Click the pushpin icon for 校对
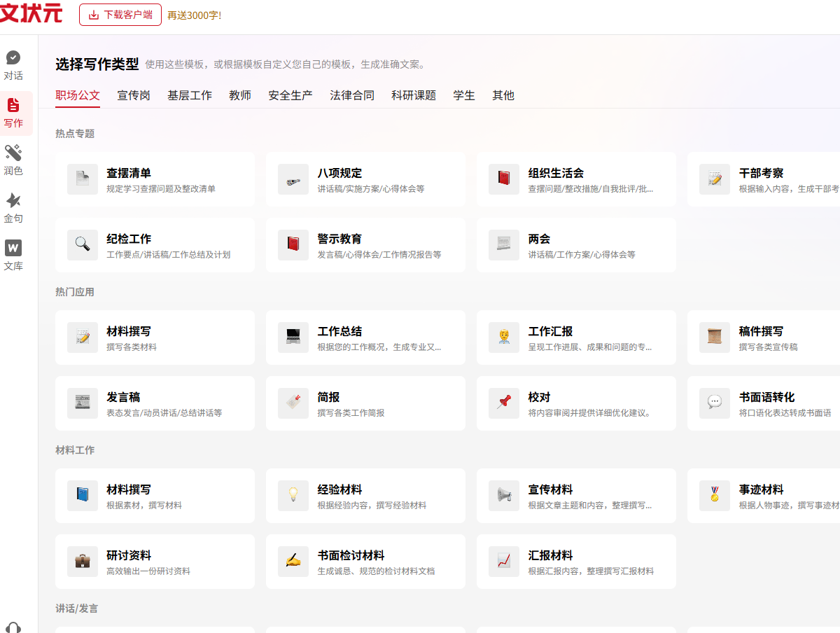Viewport: 840px width, 633px height. coord(503,403)
